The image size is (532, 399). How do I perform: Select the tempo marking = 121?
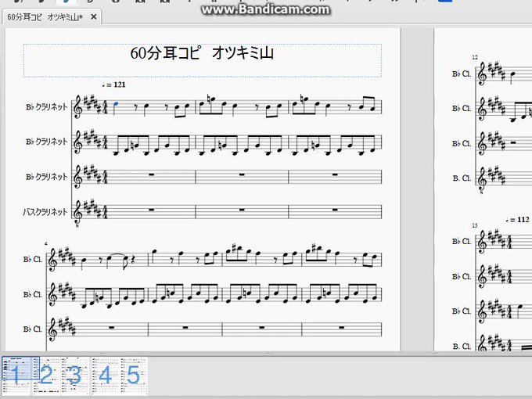113,84
